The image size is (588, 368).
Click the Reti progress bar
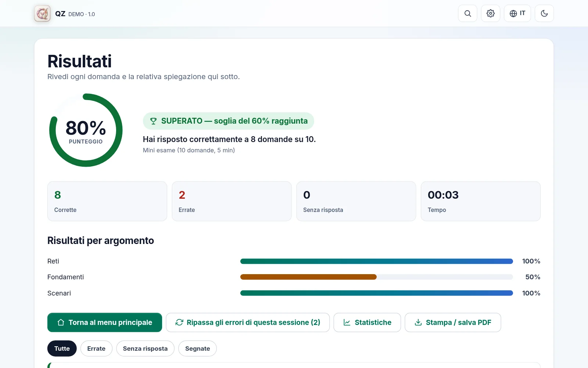click(377, 261)
